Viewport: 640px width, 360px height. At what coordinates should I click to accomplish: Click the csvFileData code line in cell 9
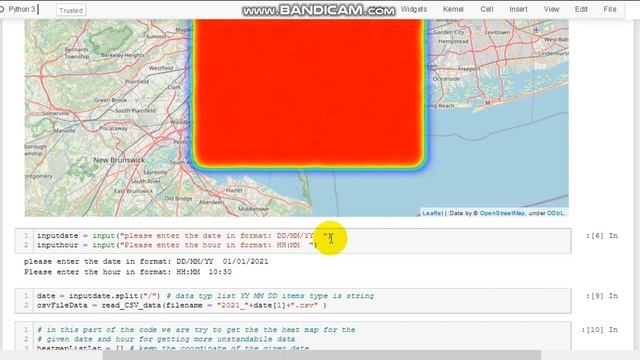coord(182,305)
